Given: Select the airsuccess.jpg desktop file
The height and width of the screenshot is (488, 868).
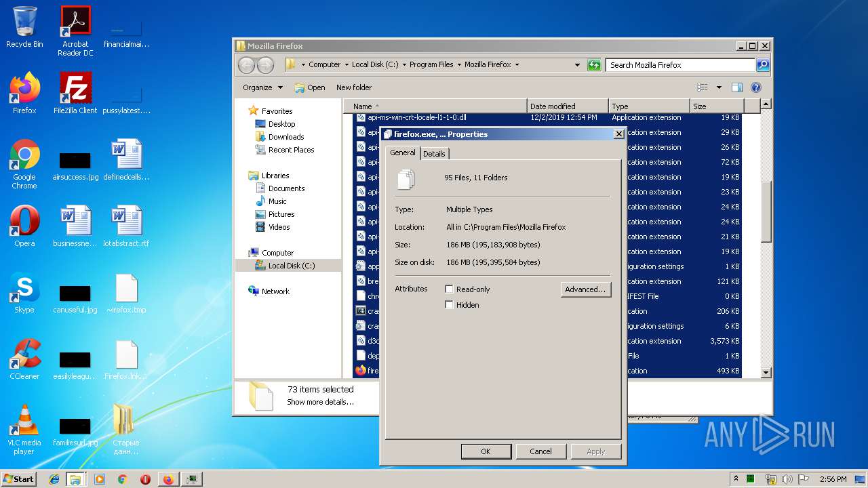Looking at the screenshot, I should point(75,165).
